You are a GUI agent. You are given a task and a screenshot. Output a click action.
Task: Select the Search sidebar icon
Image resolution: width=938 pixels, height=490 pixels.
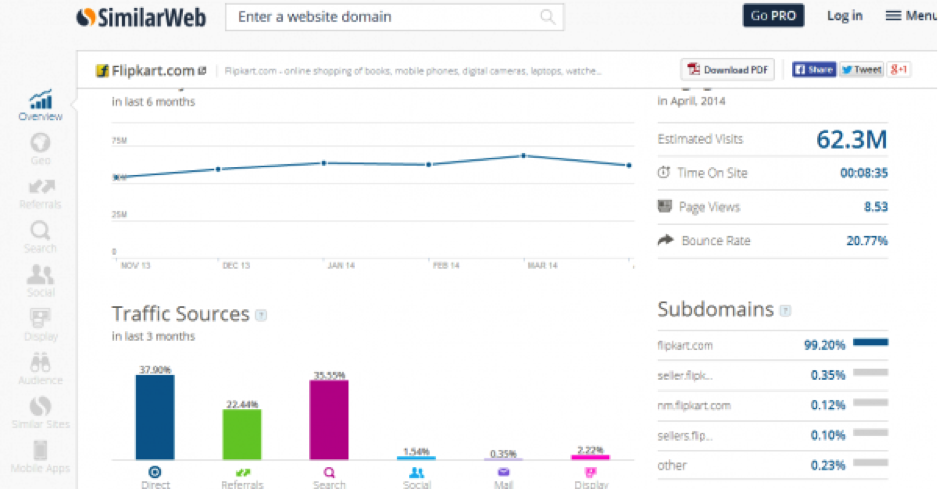40,236
